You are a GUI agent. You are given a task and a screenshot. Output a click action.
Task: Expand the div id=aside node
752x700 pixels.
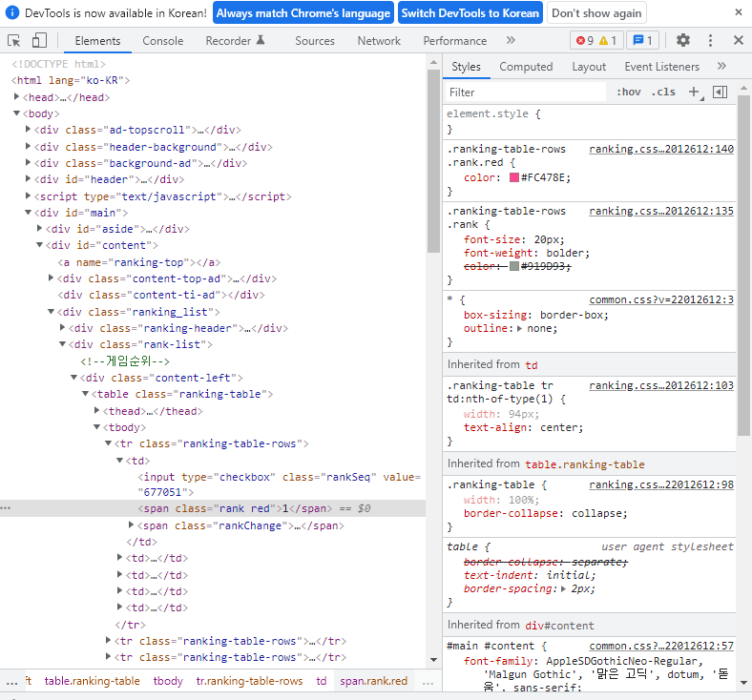pyautogui.click(x=40, y=228)
